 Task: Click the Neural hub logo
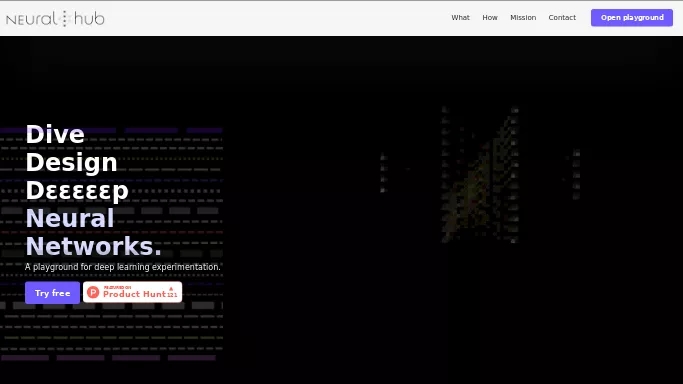pyautogui.click(x=55, y=18)
